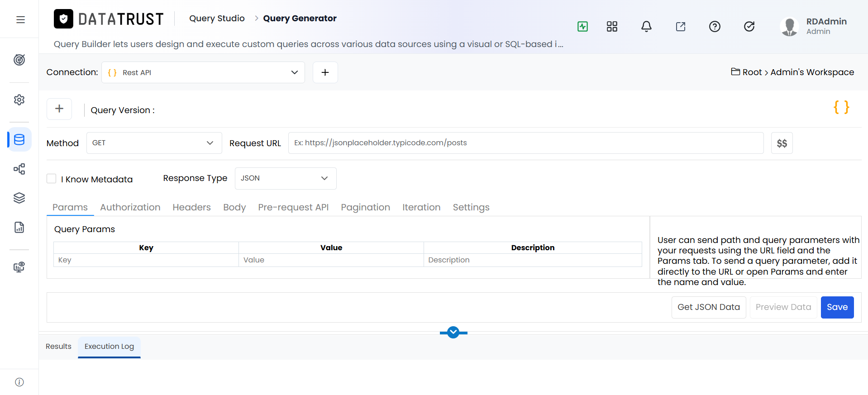The image size is (868, 395).
Task: Click the Description column header
Action: click(533, 247)
